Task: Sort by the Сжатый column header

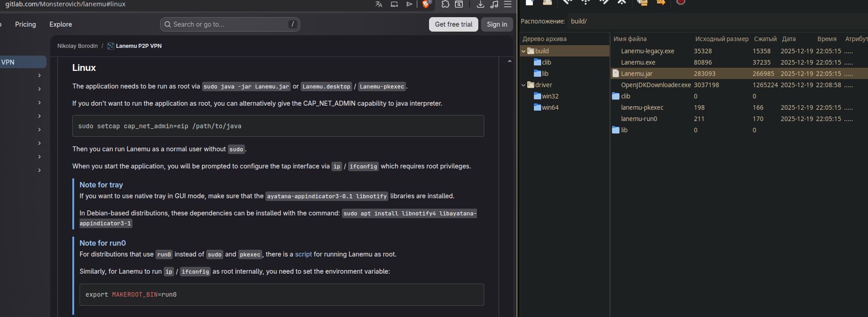Action: tap(765, 39)
